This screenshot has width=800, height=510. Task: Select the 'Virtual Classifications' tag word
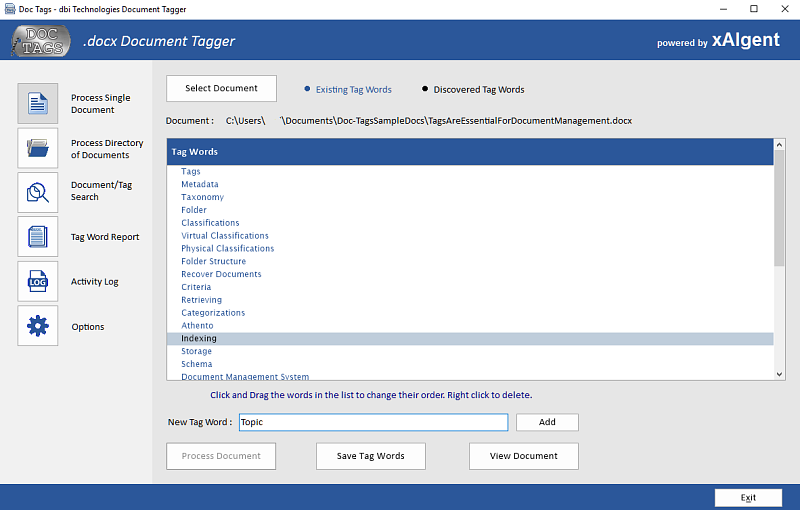pyautogui.click(x=224, y=236)
